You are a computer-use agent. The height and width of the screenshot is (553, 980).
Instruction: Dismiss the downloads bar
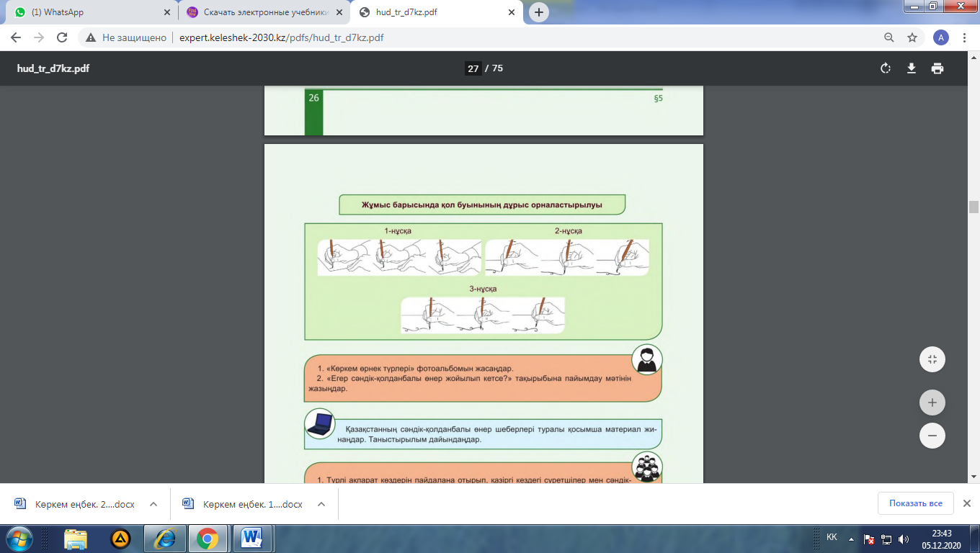coord(967,503)
